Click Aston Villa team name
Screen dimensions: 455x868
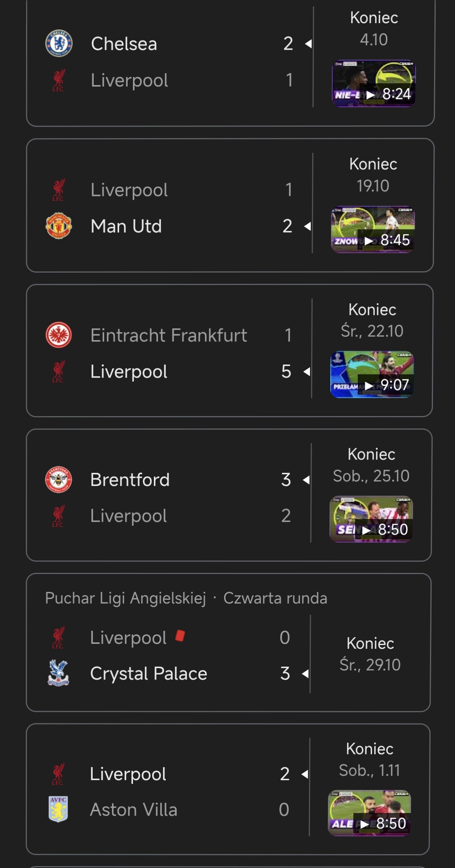point(134,810)
